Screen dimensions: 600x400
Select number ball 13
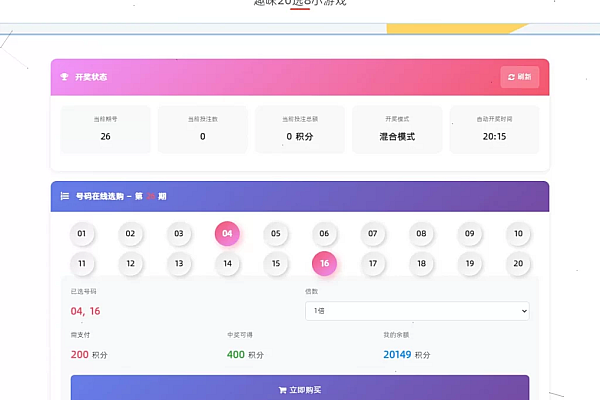pyautogui.click(x=179, y=263)
